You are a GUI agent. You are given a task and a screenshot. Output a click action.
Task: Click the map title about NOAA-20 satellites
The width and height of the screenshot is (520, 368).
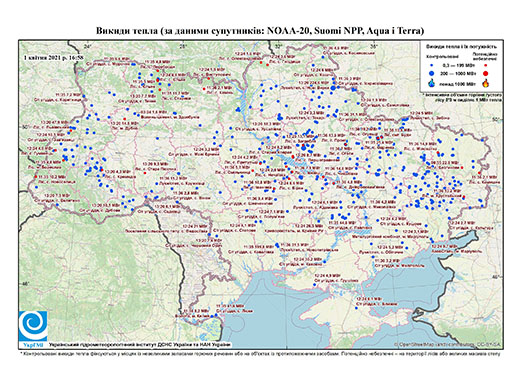click(x=260, y=31)
